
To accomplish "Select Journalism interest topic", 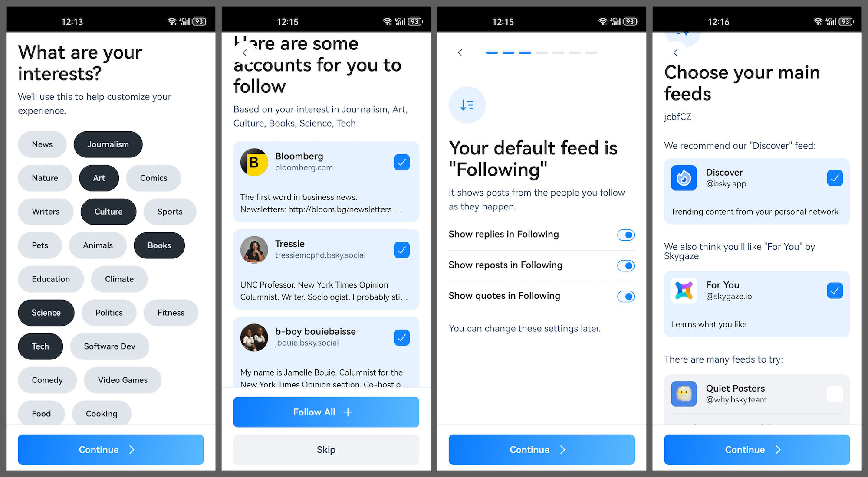I will (x=108, y=144).
